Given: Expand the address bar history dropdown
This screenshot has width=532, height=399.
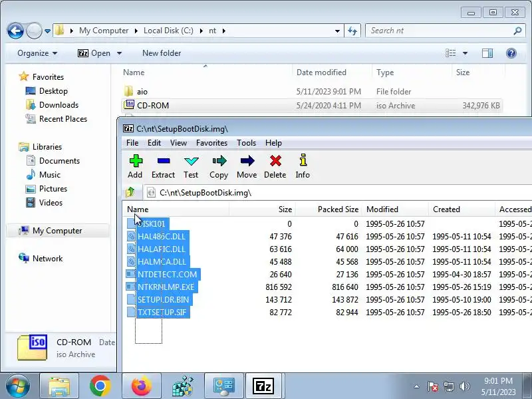Looking at the screenshot, I should click(x=337, y=31).
